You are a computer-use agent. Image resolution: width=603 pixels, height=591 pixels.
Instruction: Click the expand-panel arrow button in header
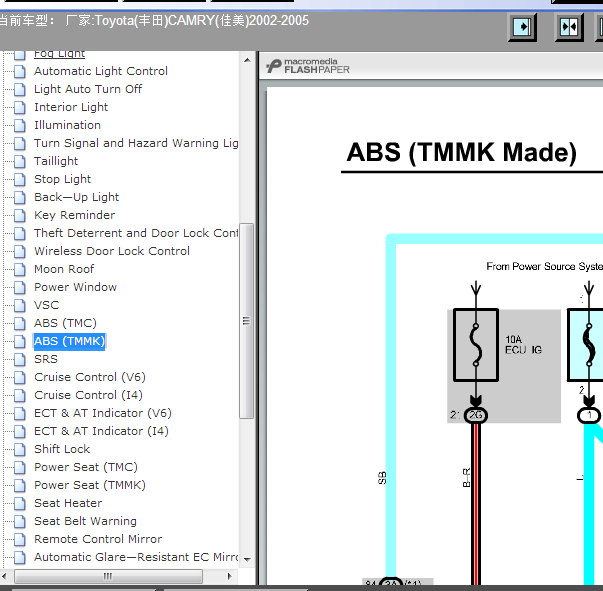coord(522,27)
